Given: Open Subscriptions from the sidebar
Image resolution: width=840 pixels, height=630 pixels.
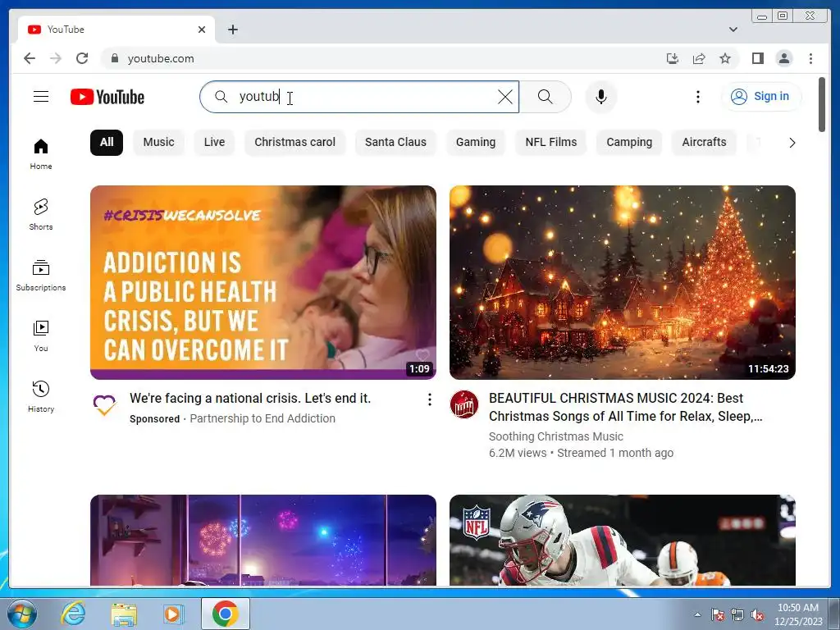Looking at the screenshot, I should click(x=41, y=276).
